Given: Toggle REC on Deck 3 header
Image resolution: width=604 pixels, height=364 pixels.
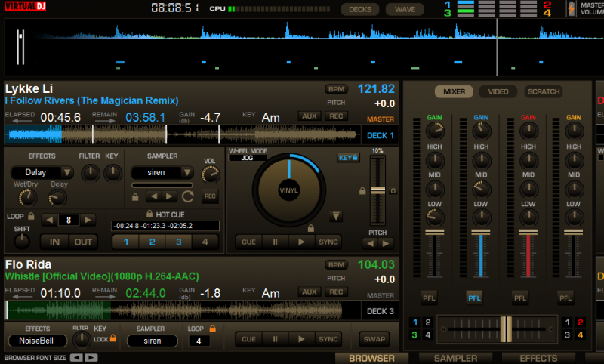Looking at the screenshot, I should [x=336, y=292].
